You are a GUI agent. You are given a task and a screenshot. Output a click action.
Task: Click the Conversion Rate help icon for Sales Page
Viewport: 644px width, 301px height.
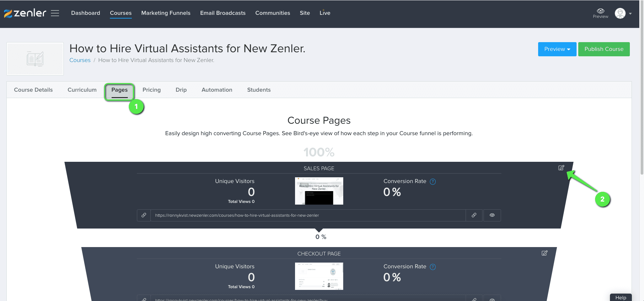coord(433,182)
